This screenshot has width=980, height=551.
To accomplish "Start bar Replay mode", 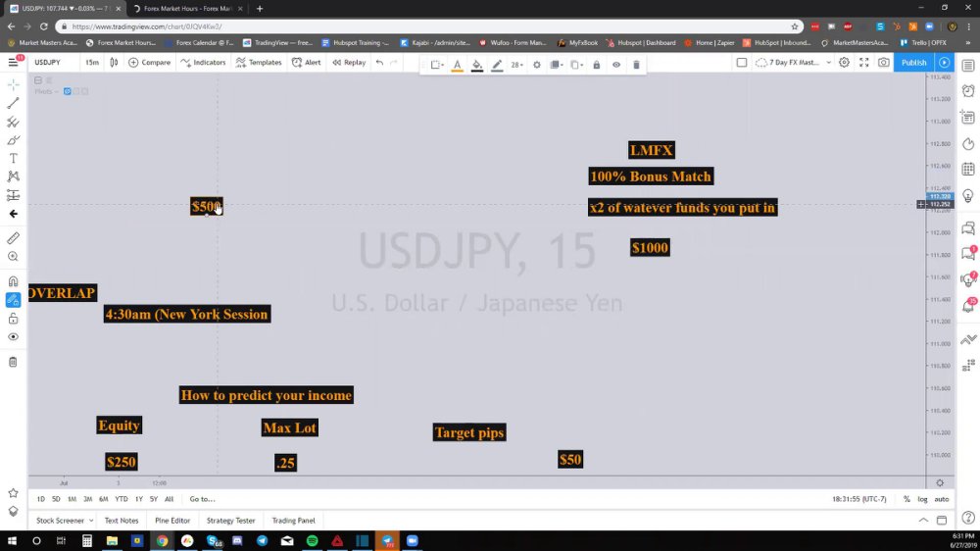I will pyautogui.click(x=350, y=63).
